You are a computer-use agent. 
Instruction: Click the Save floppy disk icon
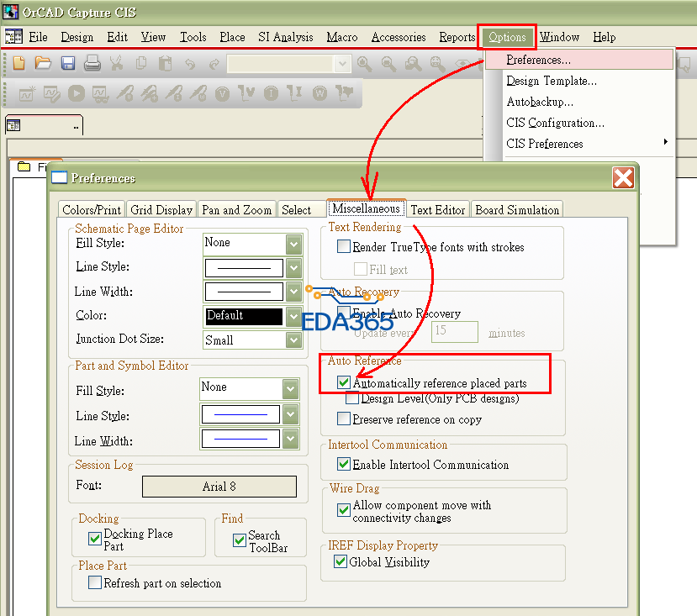[67, 63]
